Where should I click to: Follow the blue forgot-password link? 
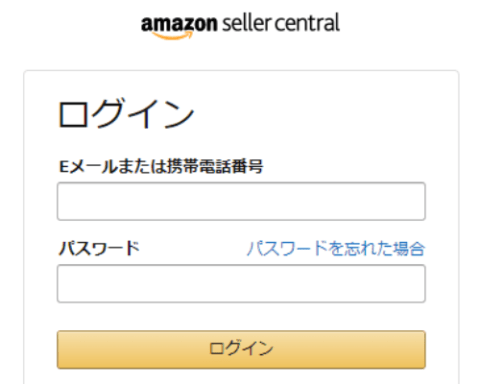(336, 248)
